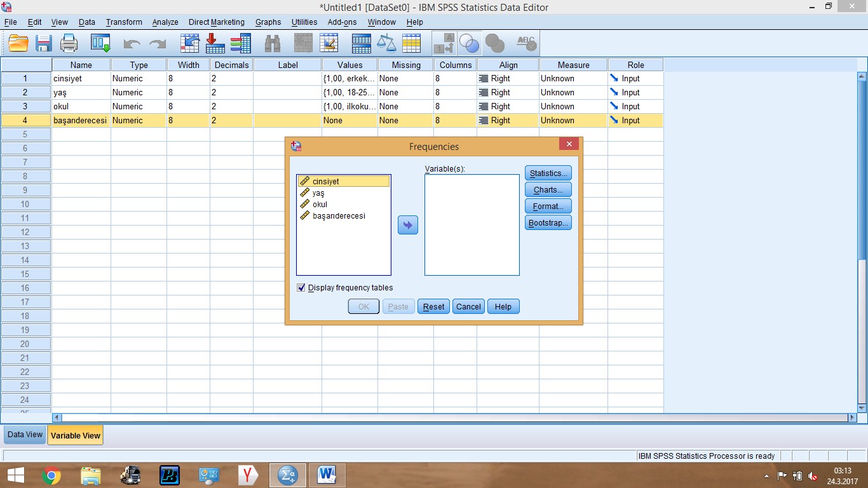Click the Split file toolbar icon
The height and width of the screenshot is (488, 868).
tap(361, 43)
